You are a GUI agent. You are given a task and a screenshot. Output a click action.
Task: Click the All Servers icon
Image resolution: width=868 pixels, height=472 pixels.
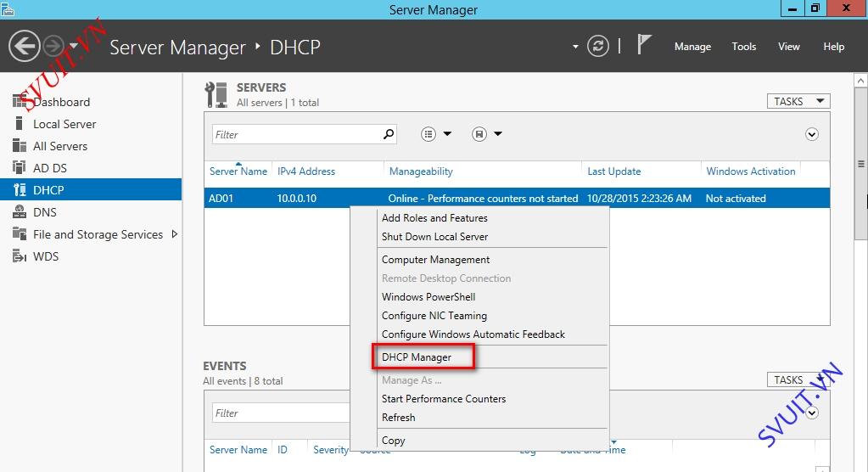(20, 146)
